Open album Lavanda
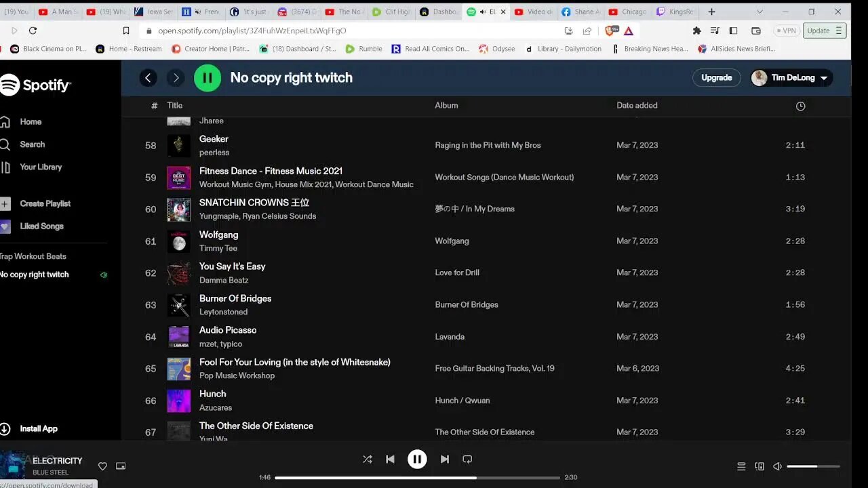The height and width of the screenshot is (488, 868). (450, 337)
